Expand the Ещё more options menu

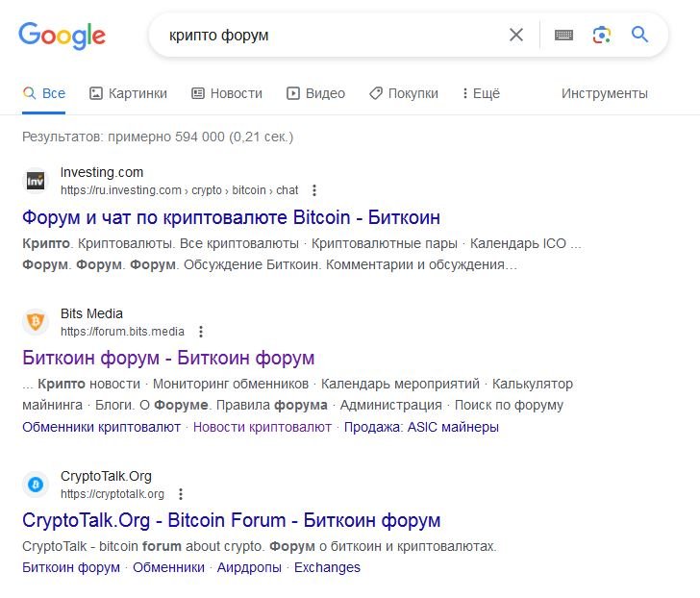click(x=481, y=93)
